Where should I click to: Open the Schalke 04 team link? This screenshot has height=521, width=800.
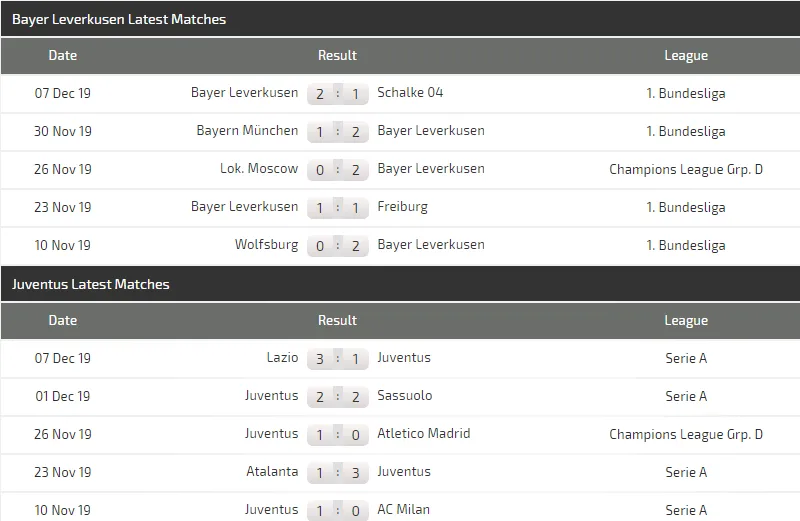pos(410,92)
